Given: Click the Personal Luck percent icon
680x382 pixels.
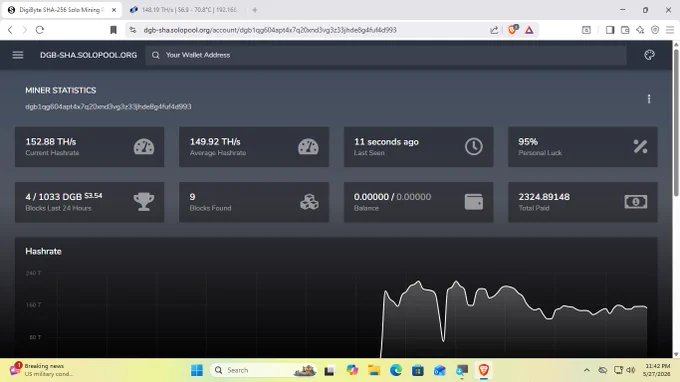Looking at the screenshot, I should (640, 147).
